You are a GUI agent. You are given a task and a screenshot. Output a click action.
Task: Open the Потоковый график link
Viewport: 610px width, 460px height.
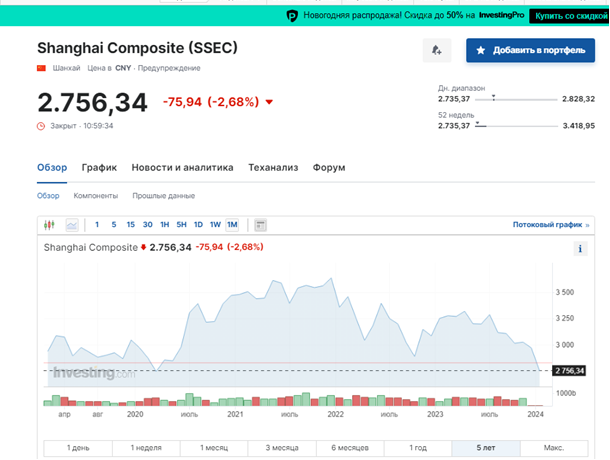click(x=551, y=225)
